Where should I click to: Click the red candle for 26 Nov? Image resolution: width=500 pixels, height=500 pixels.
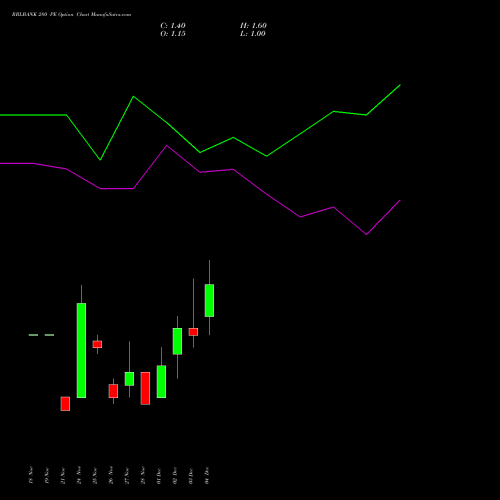pyautogui.click(x=113, y=391)
